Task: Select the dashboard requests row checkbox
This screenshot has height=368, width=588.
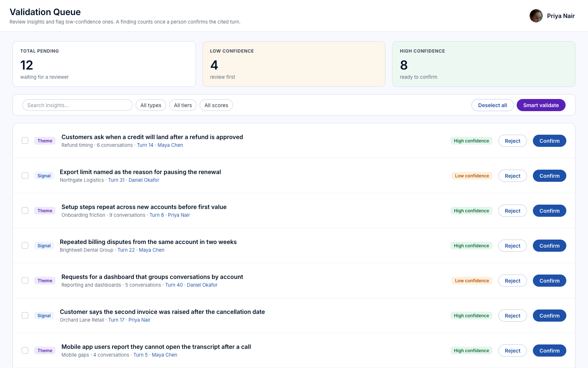Action: click(25, 280)
